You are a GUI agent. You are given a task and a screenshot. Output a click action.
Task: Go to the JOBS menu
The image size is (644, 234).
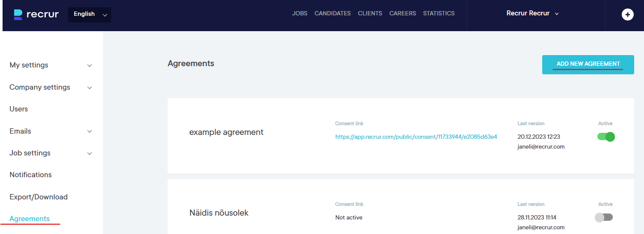[x=300, y=14]
